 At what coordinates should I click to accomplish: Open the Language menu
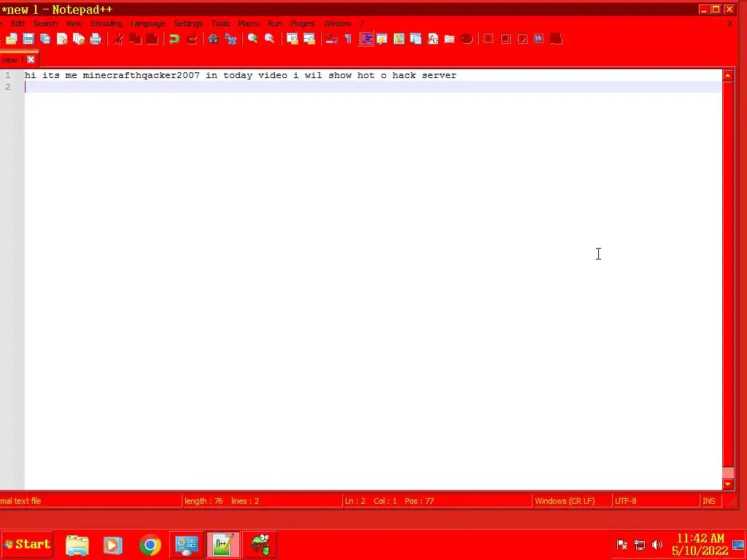[x=147, y=23]
